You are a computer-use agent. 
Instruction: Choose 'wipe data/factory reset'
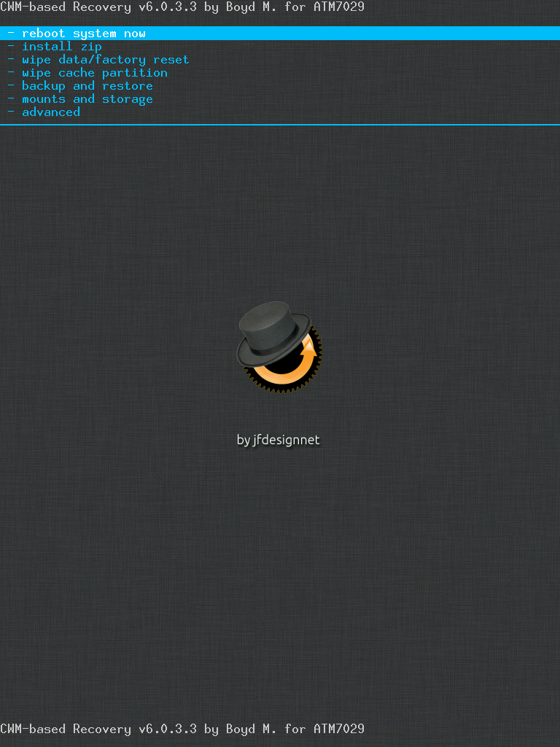click(105, 60)
